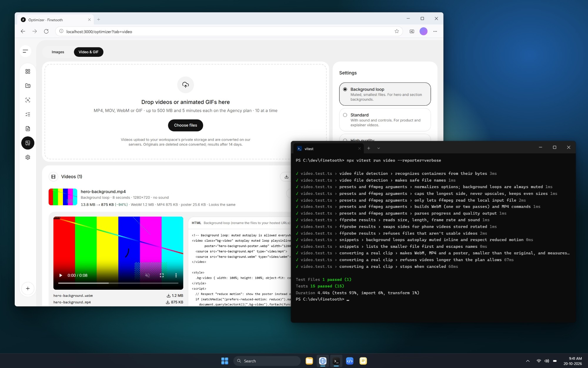
Task: Click the plus button at sidebar bottom
Action: tap(28, 289)
